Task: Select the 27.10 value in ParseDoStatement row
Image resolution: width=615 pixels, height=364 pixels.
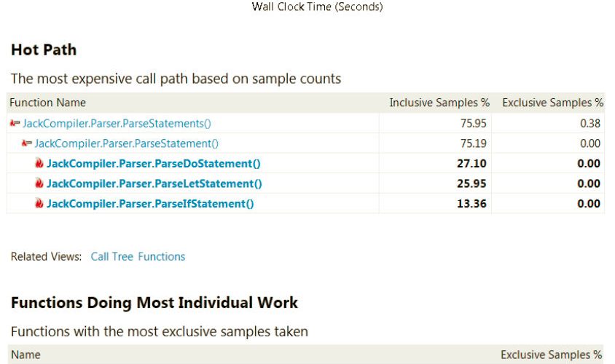Action: tap(471, 164)
